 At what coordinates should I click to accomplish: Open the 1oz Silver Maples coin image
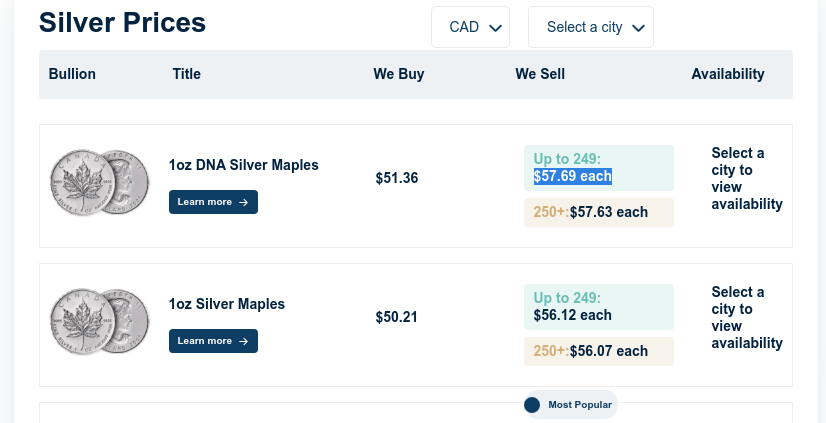[100, 321]
